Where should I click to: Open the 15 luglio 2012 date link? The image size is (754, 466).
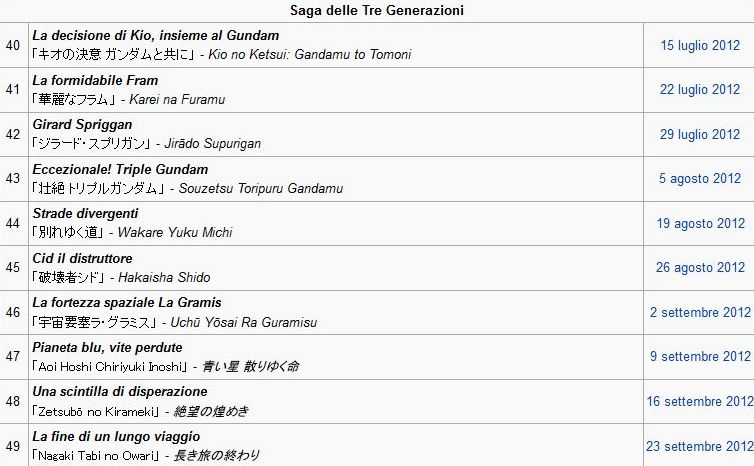tap(700, 45)
